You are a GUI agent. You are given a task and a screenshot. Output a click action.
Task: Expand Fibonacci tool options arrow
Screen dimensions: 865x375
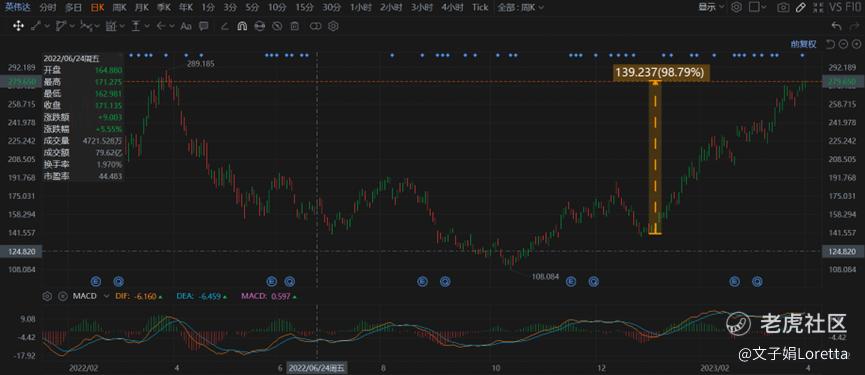121,26
